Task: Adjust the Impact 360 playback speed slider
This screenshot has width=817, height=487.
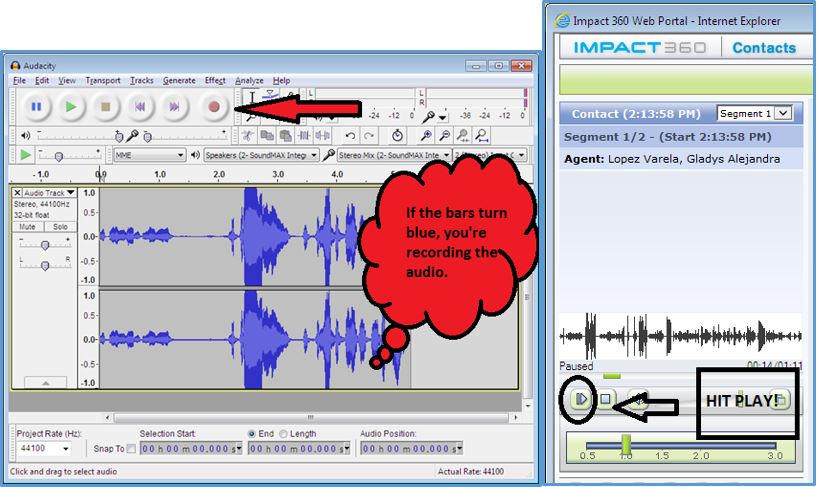Action: [626, 445]
